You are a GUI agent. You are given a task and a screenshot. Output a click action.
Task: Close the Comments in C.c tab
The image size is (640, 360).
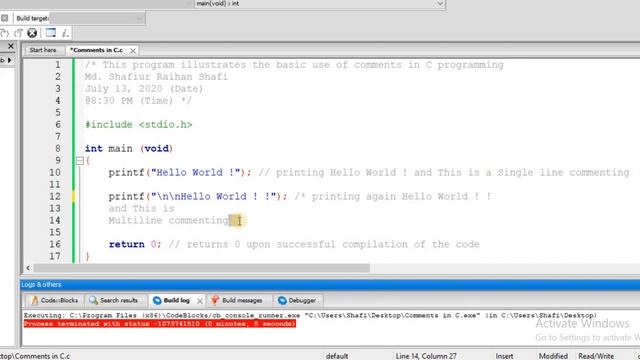(x=133, y=51)
